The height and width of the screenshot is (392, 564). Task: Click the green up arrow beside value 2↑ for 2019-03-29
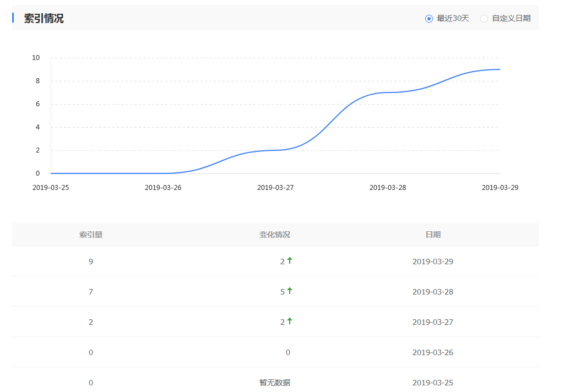click(x=290, y=261)
